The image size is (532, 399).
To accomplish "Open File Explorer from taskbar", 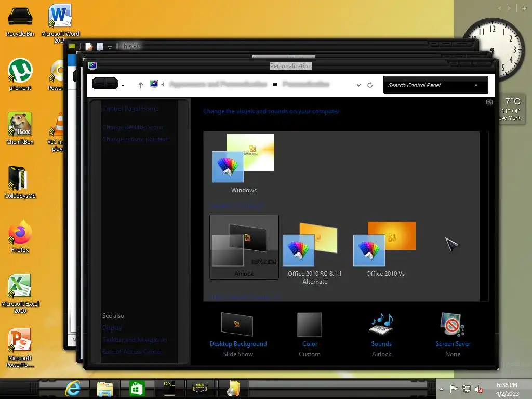I will click(105, 389).
